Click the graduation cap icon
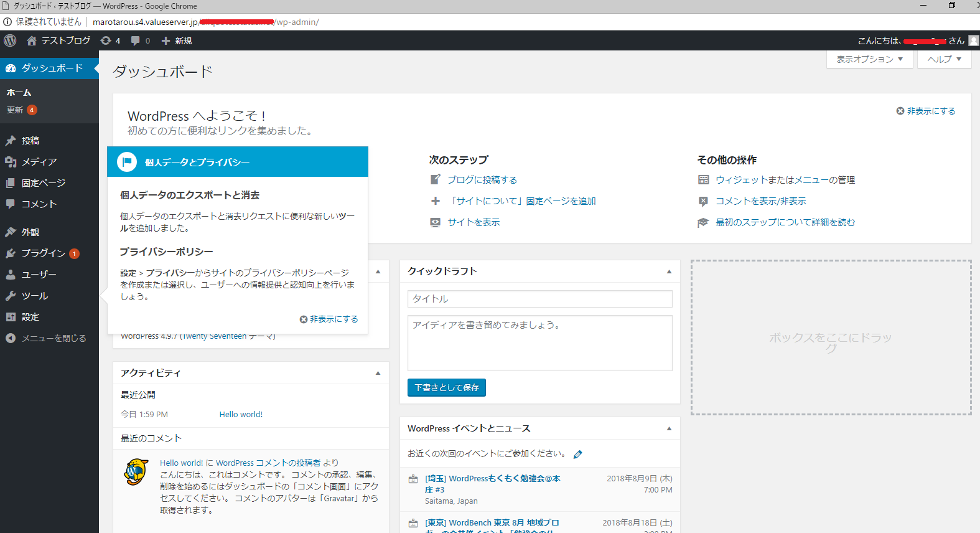 (x=703, y=222)
